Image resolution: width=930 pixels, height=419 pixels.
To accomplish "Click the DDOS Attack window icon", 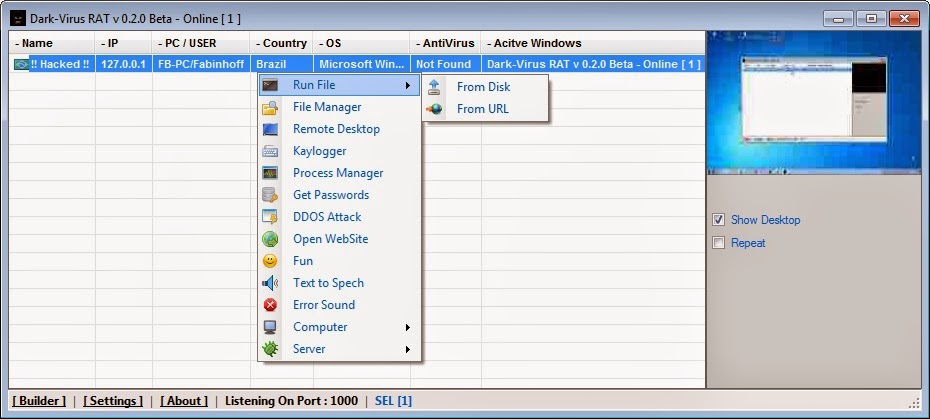I will 270,217.
